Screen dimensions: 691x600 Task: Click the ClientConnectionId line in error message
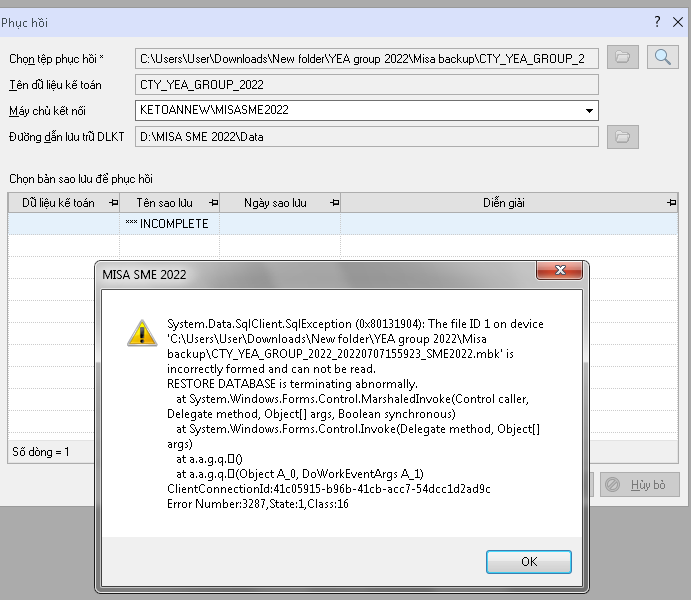pyautogui.click(x=329, y=489)
